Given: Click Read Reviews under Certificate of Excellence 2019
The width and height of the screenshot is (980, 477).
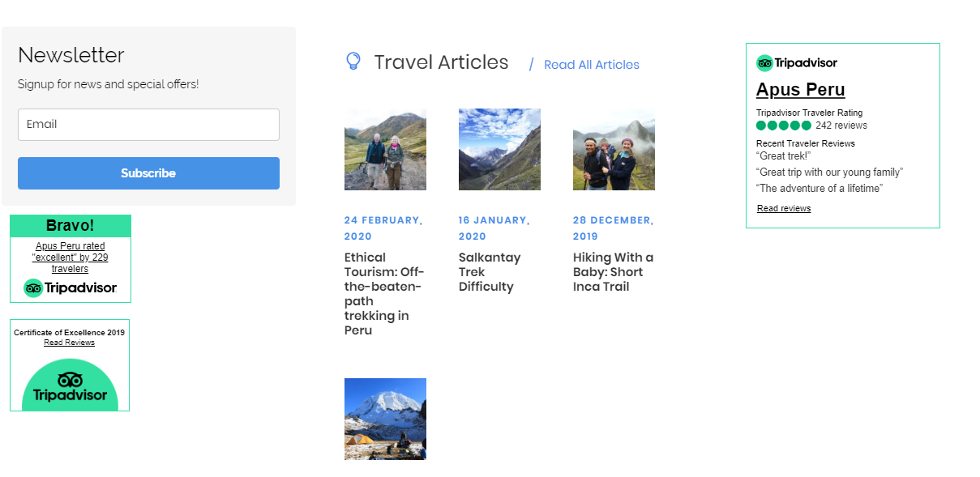Looking at the screenshot, I should pyautogui.click(x=69, y=343).
